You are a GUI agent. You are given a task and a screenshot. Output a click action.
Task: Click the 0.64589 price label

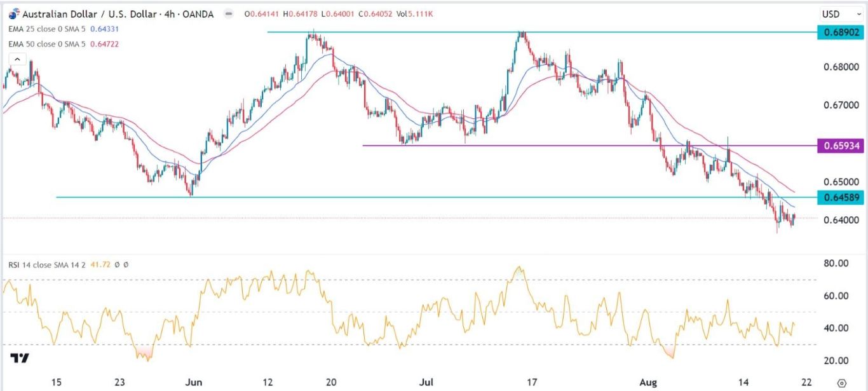point(841,198)
